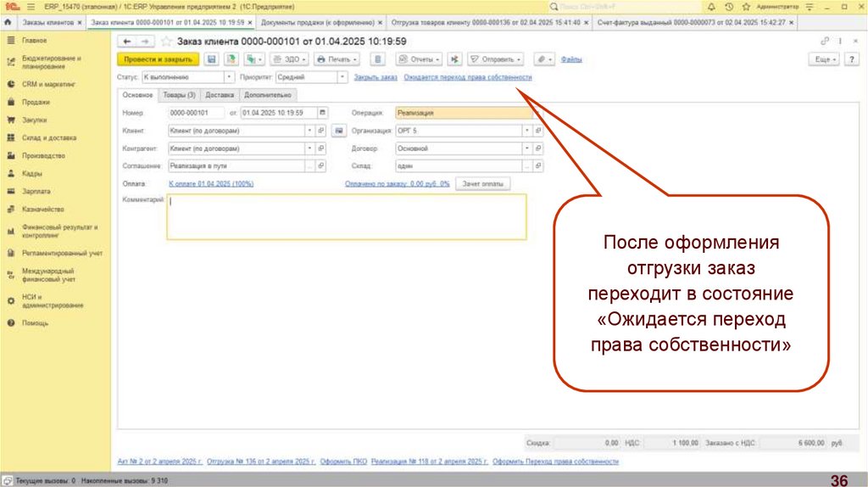Image resolution: width=868 pixels, height=487 pixels.
Task: Switch to the Доставка tab
Action: click(x=220, y=95)
